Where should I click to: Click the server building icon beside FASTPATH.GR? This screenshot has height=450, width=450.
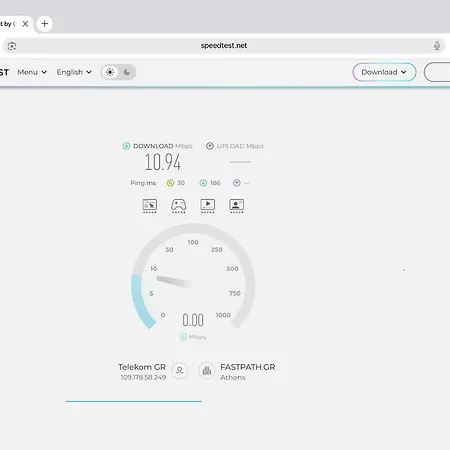point(207,370)
